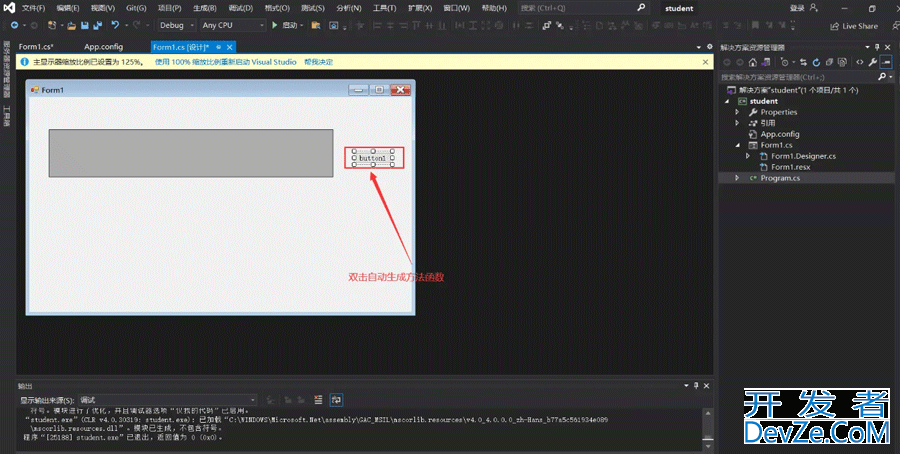
Task: Click the collapse all icon in Solution Explorer
Action: pyautogui.click(x=829, y=62)
